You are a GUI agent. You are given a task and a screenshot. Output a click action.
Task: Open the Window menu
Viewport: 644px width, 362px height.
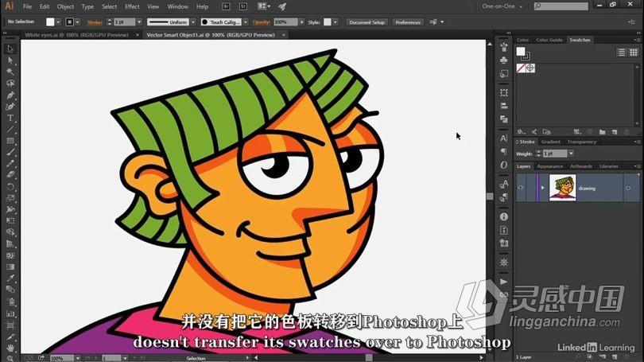coord(178,6)
